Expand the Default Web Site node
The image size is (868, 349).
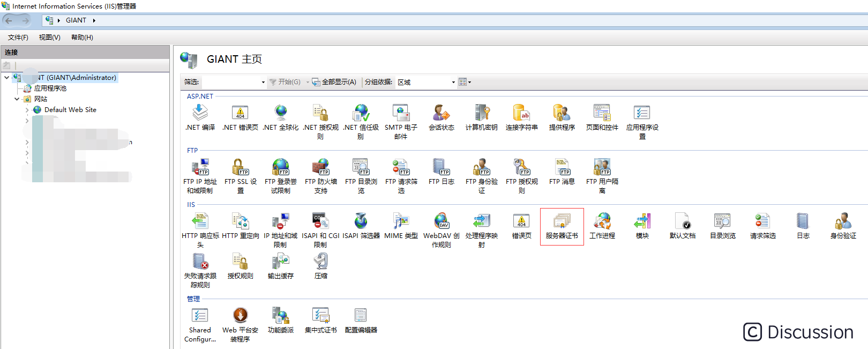pyautogui.click(x=27, y=109)
